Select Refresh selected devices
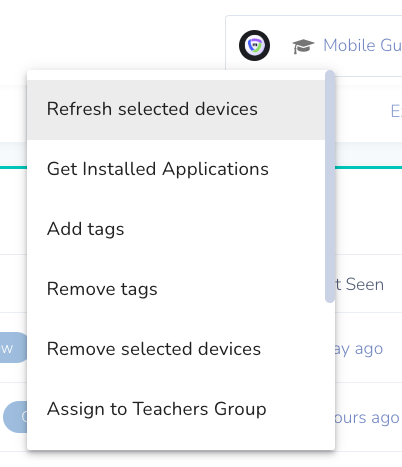 (x=176, y=110)
